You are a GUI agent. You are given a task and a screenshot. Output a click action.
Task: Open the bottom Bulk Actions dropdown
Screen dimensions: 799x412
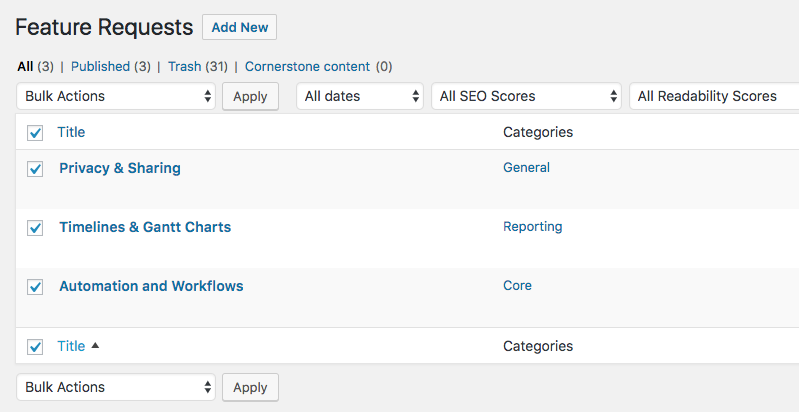click(x=117, y=387)
